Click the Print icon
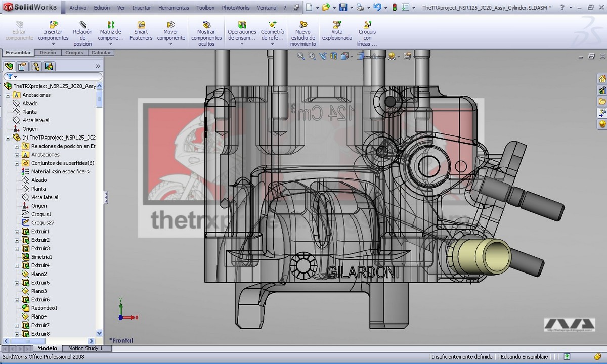607x364 pixels. [x=360, y=8]
